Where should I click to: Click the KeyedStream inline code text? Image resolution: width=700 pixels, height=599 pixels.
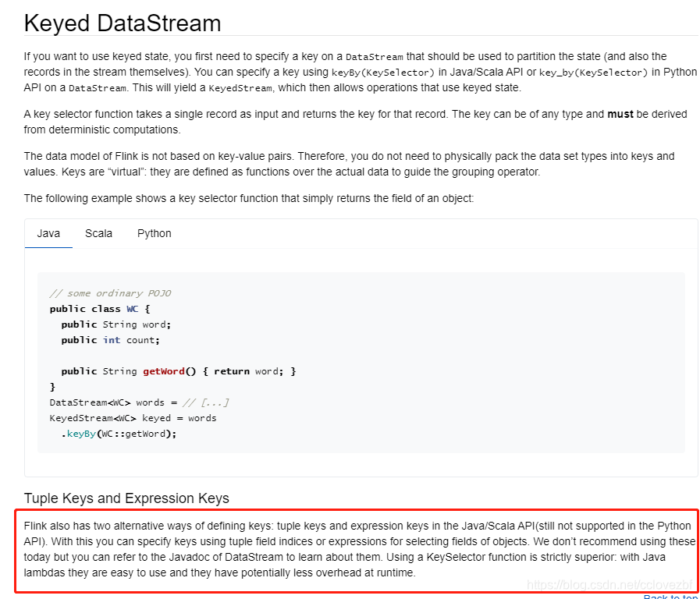pyautogui.click(x=240, y=88)
